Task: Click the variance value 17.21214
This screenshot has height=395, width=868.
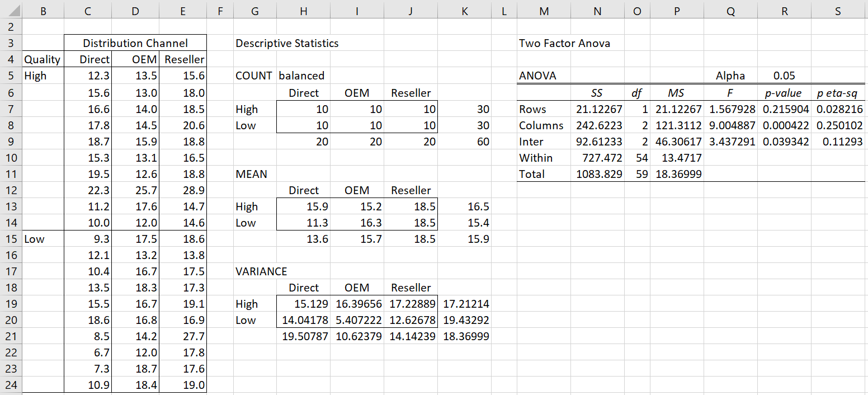Action: pyautogui.click(x=464, y=304)
